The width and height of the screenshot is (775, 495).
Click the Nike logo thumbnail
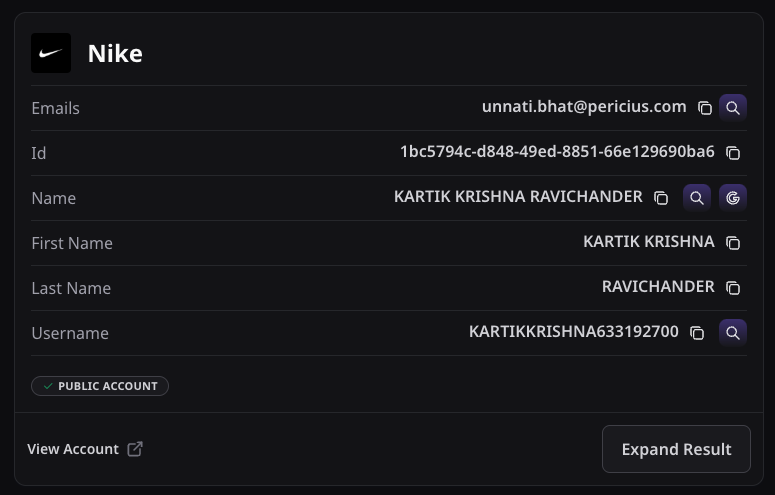(x=51, y=53)
